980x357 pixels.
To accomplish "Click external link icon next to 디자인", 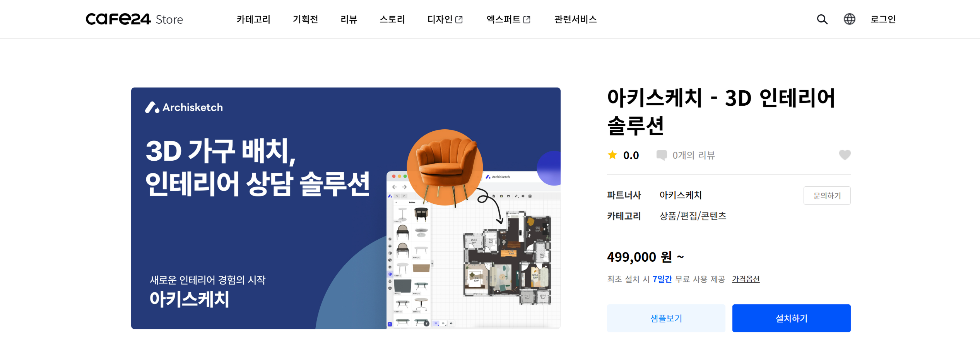I will 459,20.
